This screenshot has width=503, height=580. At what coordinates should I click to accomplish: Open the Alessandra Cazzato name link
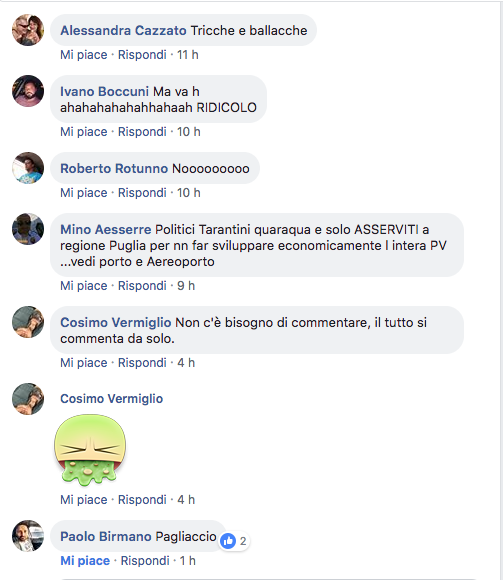[123, 30]
